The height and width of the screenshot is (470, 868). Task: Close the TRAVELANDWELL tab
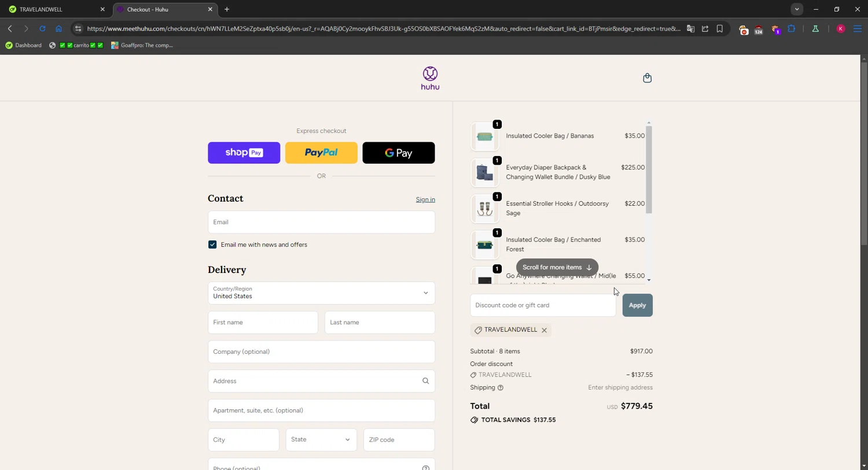point(102,9)
